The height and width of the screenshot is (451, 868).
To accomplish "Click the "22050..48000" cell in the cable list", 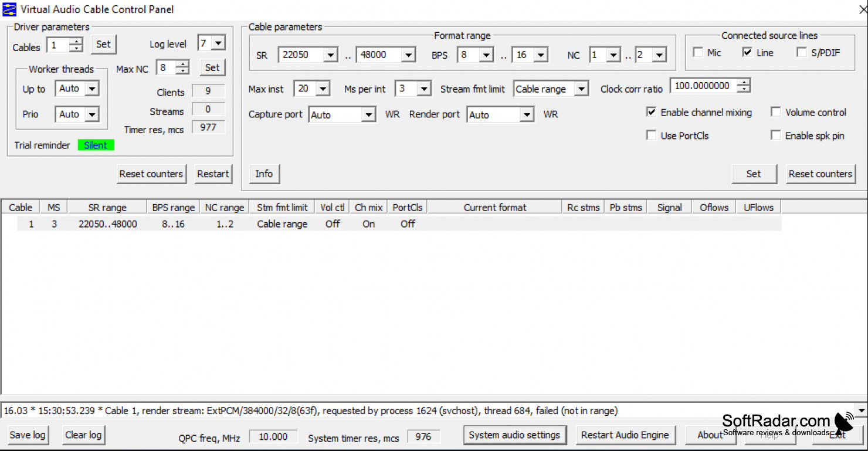I will [108, 224].
